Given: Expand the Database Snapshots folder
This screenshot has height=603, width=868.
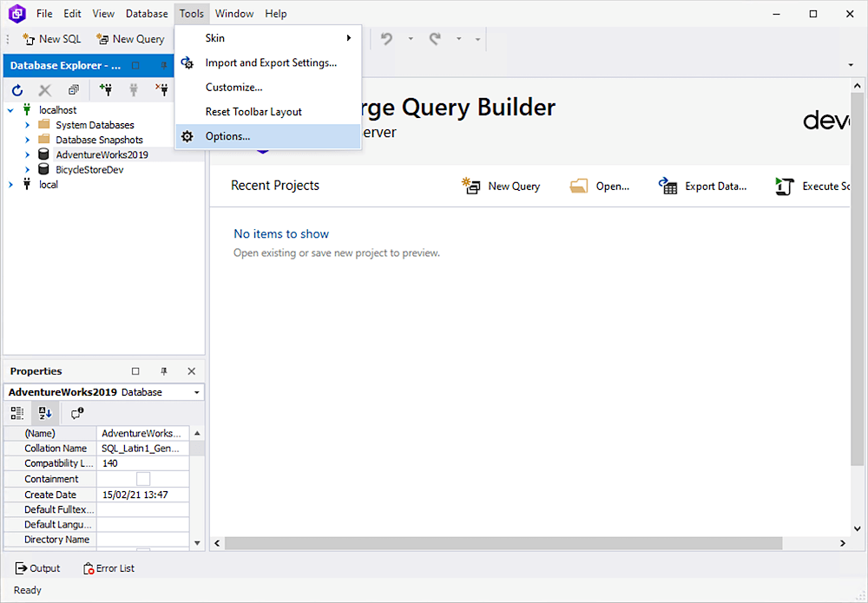Looking at the screenshot, I should (x=27, y=140).
